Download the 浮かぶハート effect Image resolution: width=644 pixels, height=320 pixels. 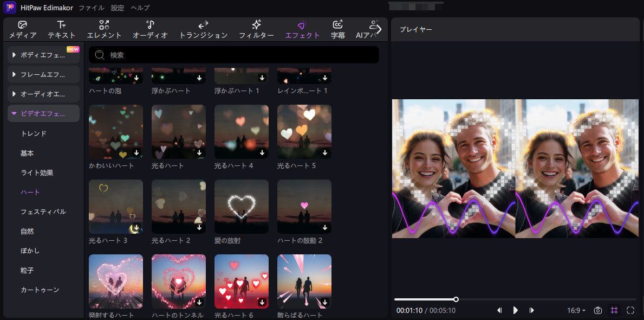click(x=199, y=78)
